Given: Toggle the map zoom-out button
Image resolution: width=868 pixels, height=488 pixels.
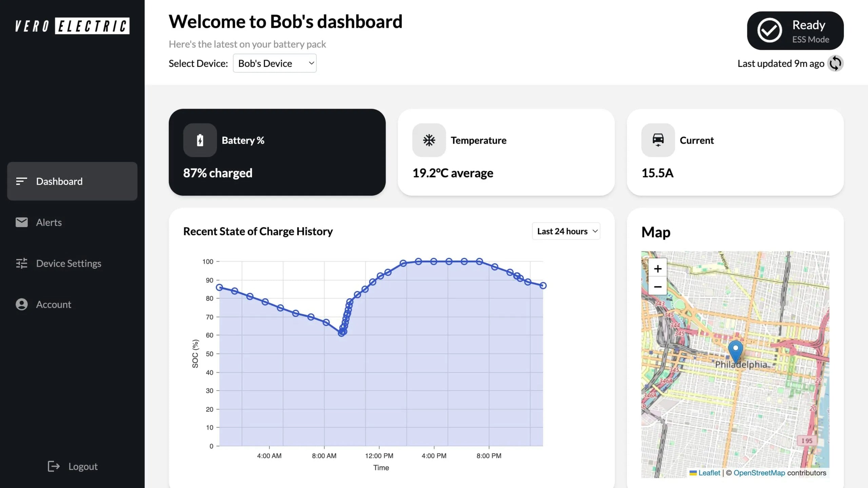Looking at the screenshot, I should coord(657,286).
